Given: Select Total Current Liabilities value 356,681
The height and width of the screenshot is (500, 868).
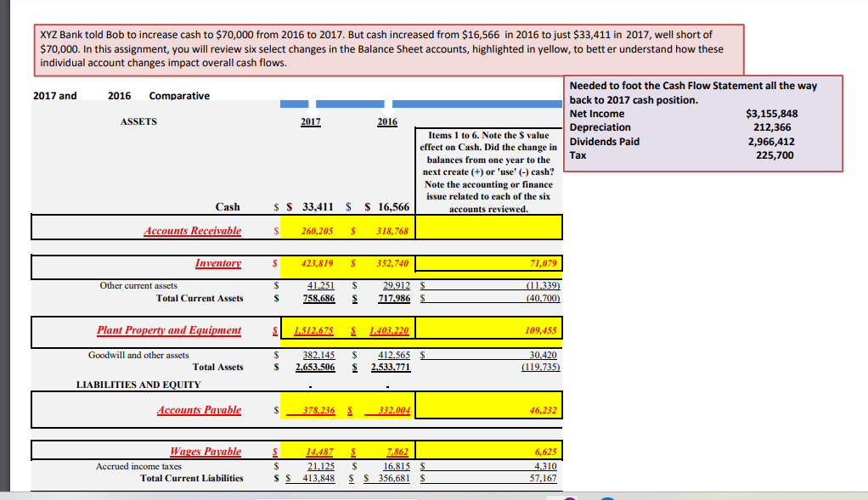Looking at the screenshot, I should pos(394,478).
